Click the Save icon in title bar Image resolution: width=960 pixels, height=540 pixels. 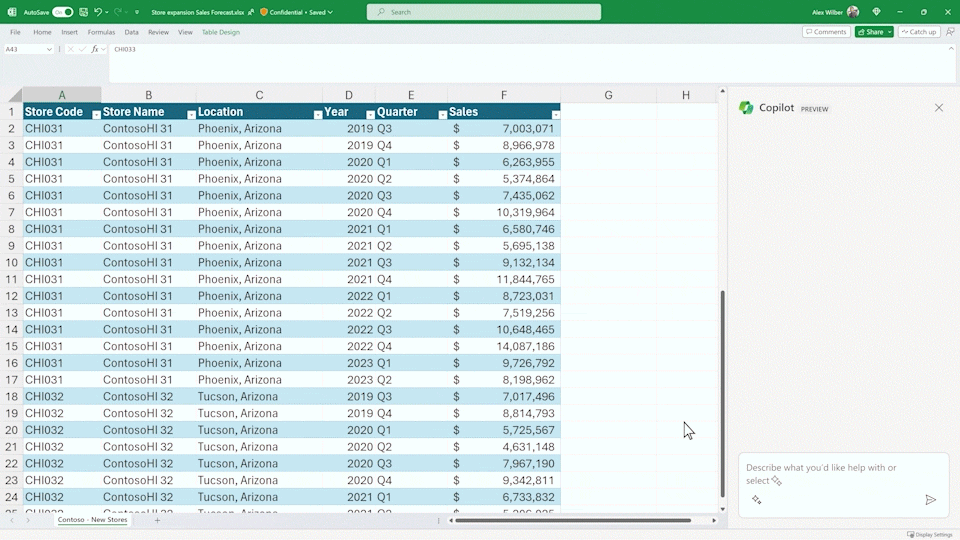coord(82,12)
